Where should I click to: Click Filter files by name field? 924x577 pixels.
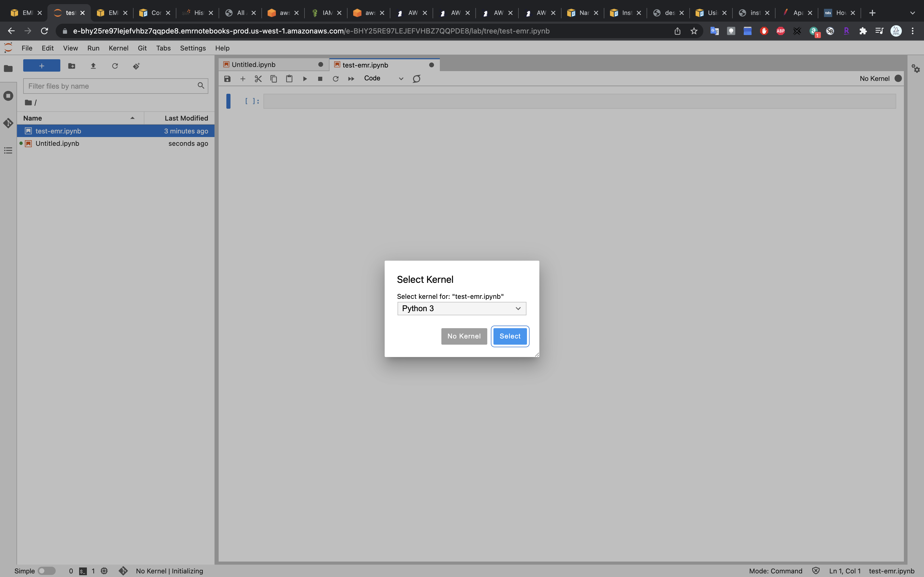pos(111,86)
